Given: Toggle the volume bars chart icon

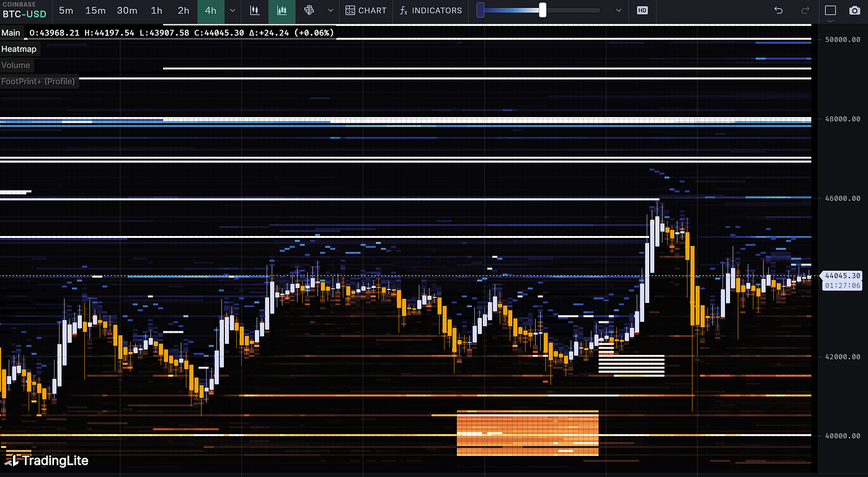Looking at the screenshot, I should coord(282,11).
